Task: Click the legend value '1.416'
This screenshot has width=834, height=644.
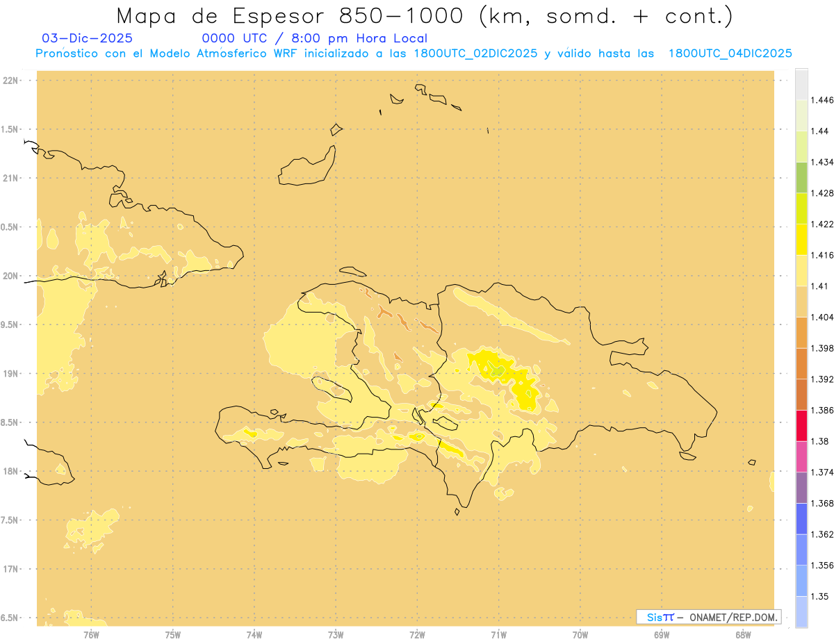Action: (x=822, y=255)
